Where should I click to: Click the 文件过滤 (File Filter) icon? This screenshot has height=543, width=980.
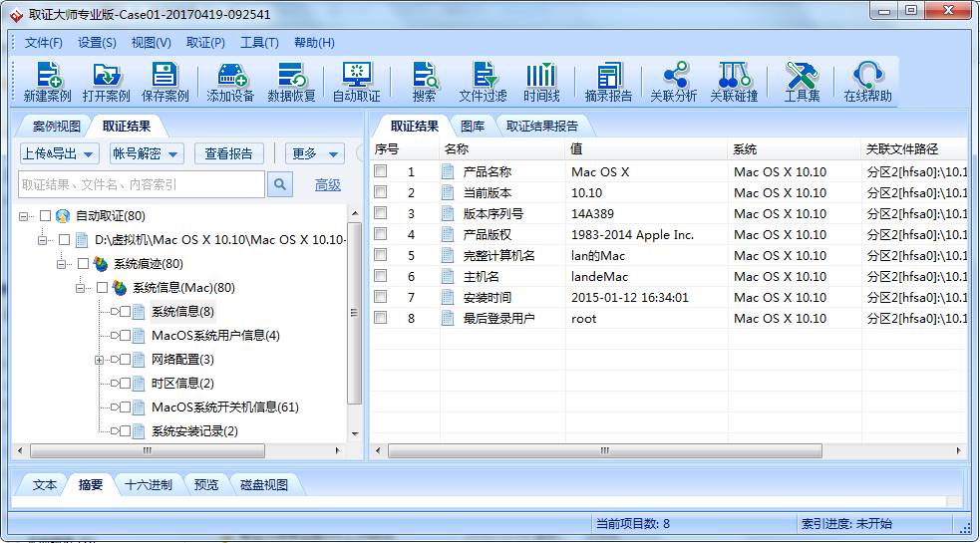pos(483,81)
